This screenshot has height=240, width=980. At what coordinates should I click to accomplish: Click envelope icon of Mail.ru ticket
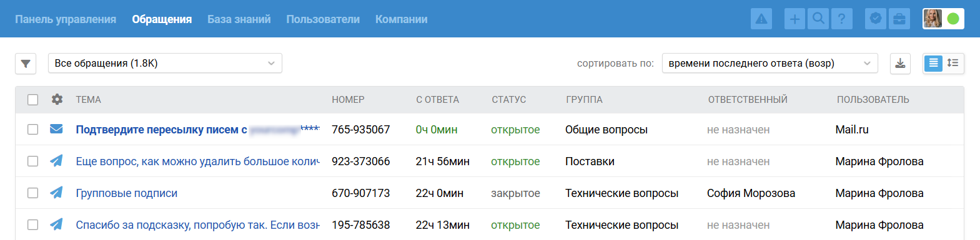click(x=56, y=129)
